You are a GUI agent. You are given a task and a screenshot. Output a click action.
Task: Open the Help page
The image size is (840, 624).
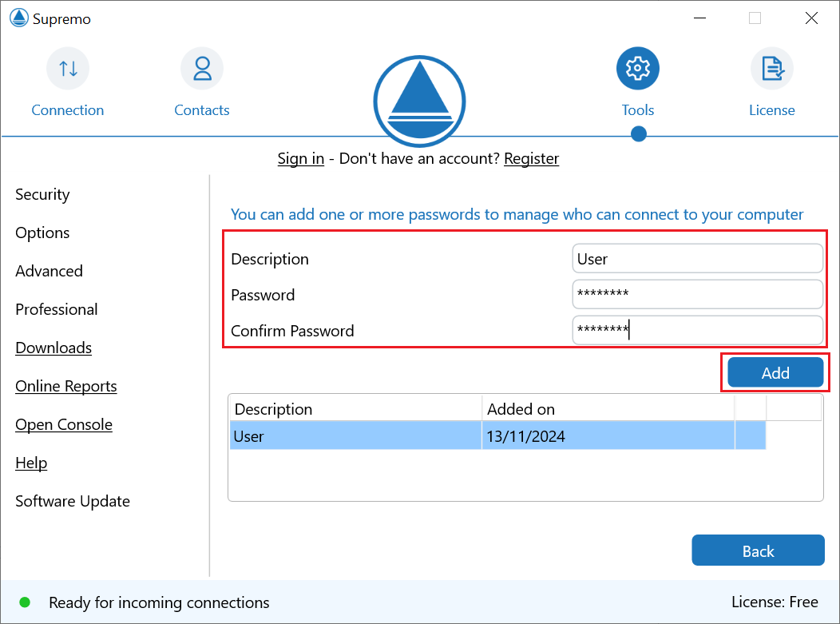(x=30, y=463)
